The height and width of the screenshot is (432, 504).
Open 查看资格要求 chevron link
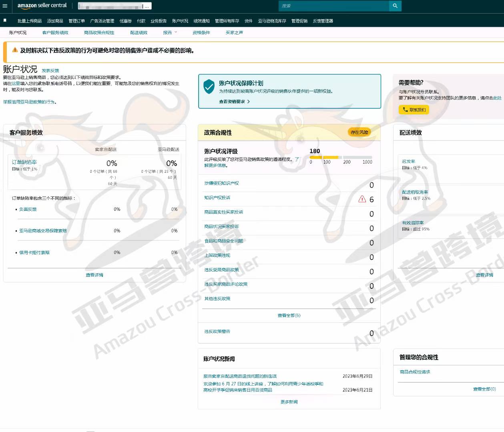click(234, 102)
